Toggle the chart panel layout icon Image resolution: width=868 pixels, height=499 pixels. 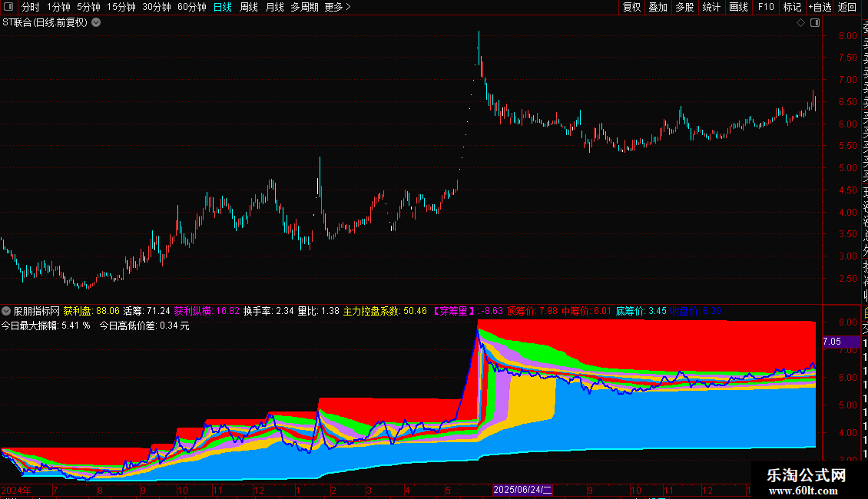815,23
